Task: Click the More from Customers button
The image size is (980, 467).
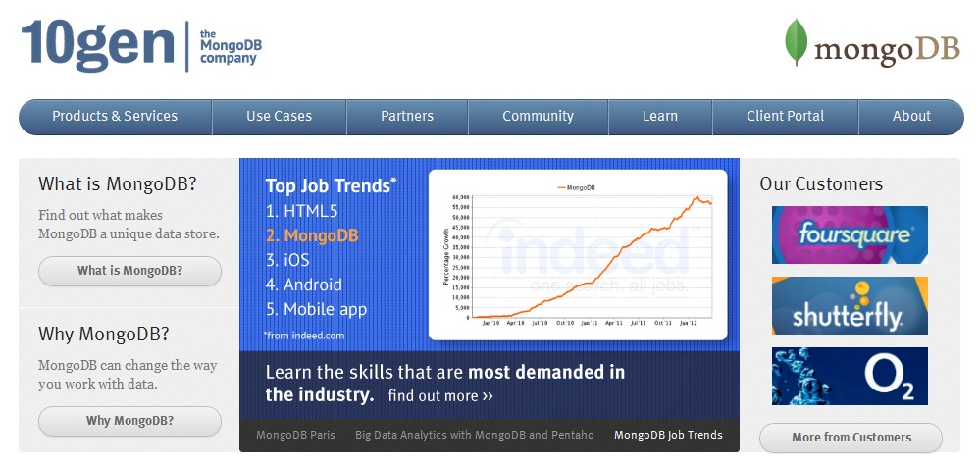Action: click(x=851, y=438)
